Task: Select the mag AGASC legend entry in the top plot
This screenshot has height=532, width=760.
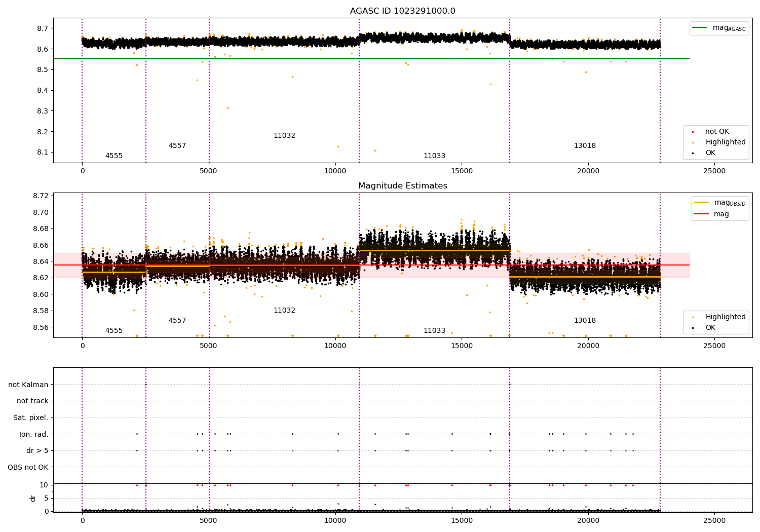Action: tap(719, 28)
